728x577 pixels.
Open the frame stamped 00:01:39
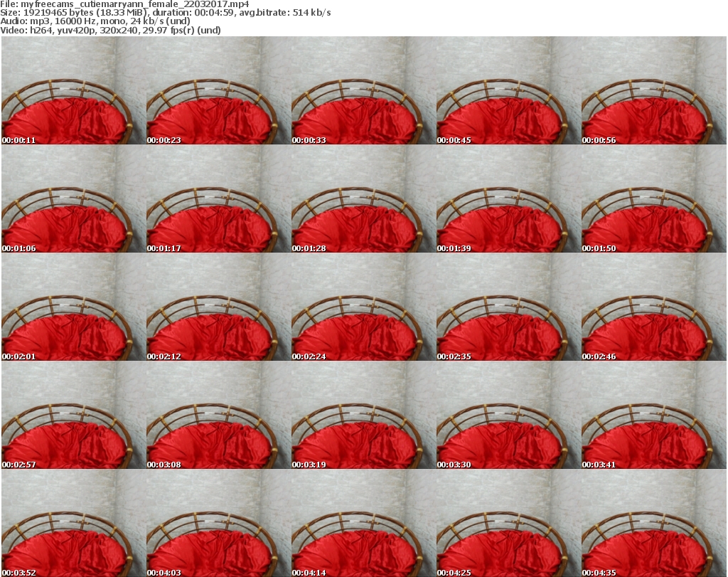tap(509, 198)
